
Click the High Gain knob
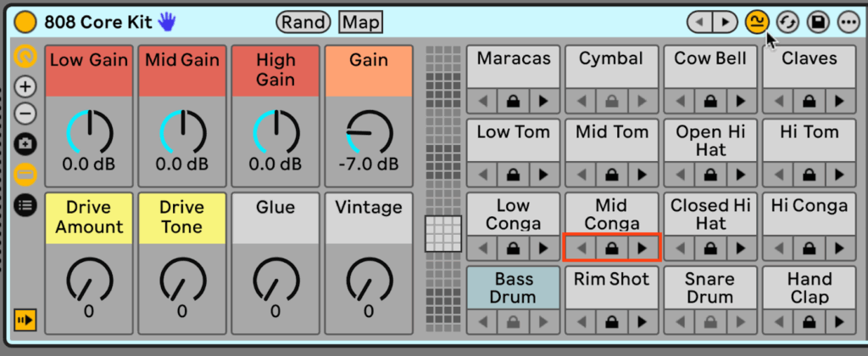point(275,133)
